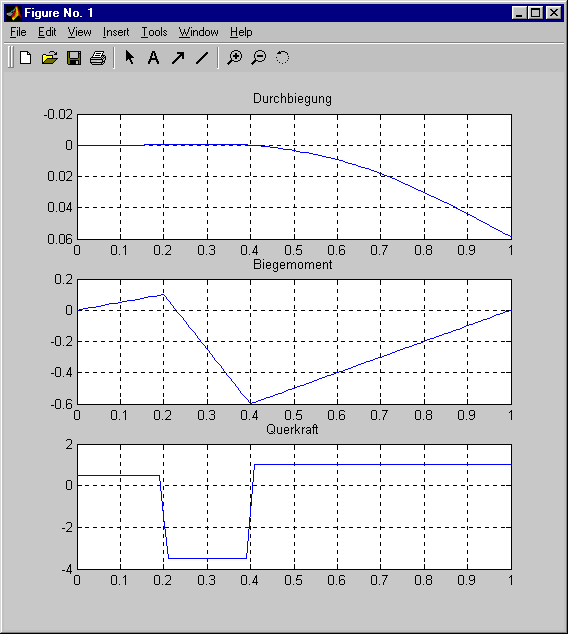Click the New Figure toolbar icon
This screenshot has width=568, height=634.
coord(26,58)
